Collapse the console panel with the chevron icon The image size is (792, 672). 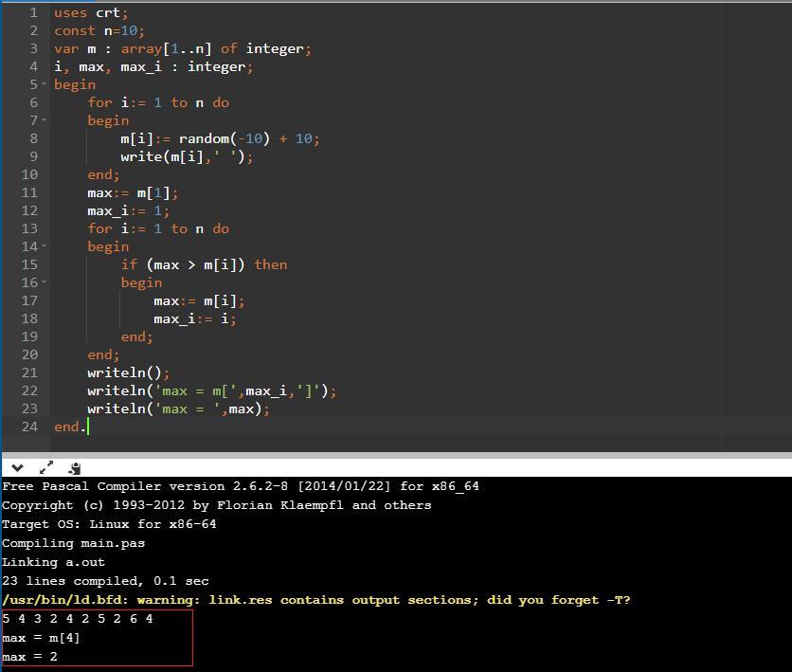(x=17, y=468)
